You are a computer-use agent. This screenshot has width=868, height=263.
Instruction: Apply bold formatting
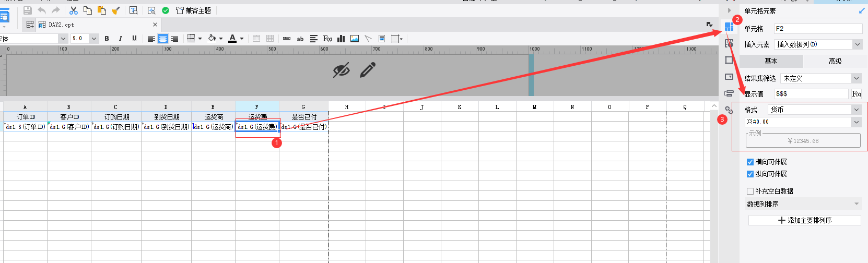(107, 39)
